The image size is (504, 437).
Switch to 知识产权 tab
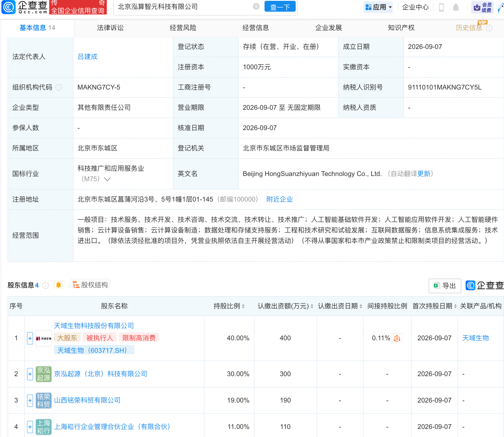click(401, 28)
